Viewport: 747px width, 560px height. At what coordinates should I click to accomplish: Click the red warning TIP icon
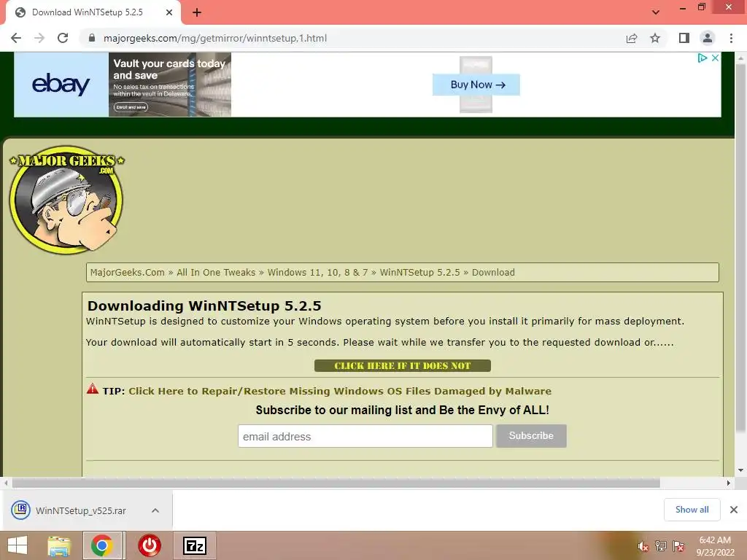[x=93, y=389]
